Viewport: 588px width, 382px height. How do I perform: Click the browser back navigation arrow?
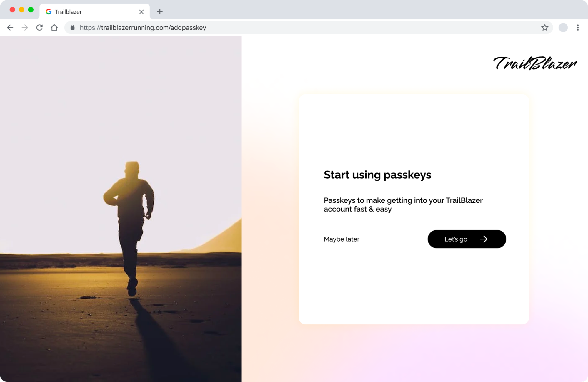click(10, 27)
